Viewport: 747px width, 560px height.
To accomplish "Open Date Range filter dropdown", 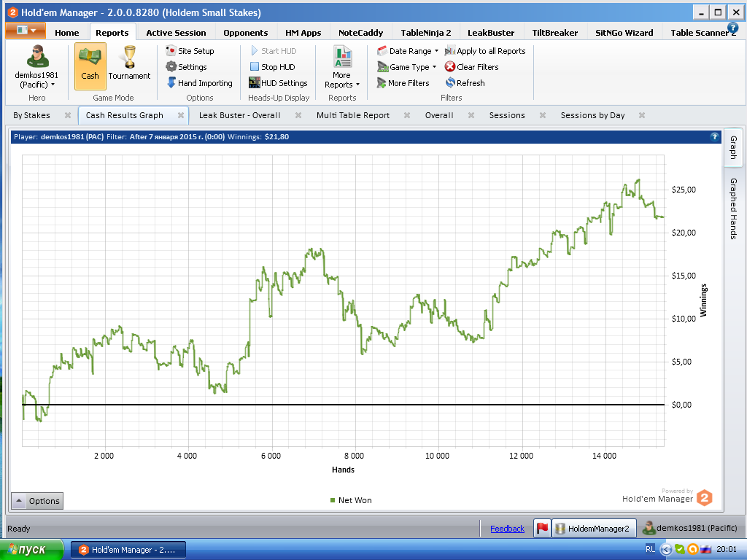I will coord(408,51).
